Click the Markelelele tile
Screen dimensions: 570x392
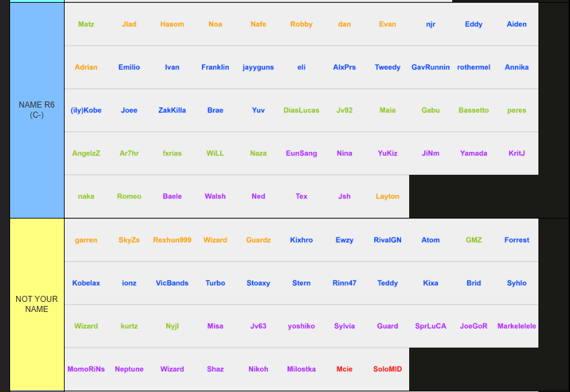click(517, 326)
